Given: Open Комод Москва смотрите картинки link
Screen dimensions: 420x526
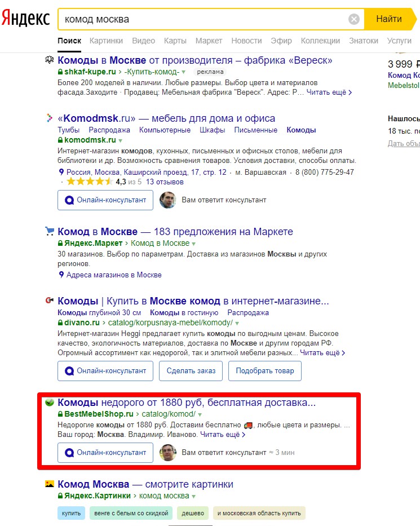Looking at the screenshot, I should (x=145, y=484).
